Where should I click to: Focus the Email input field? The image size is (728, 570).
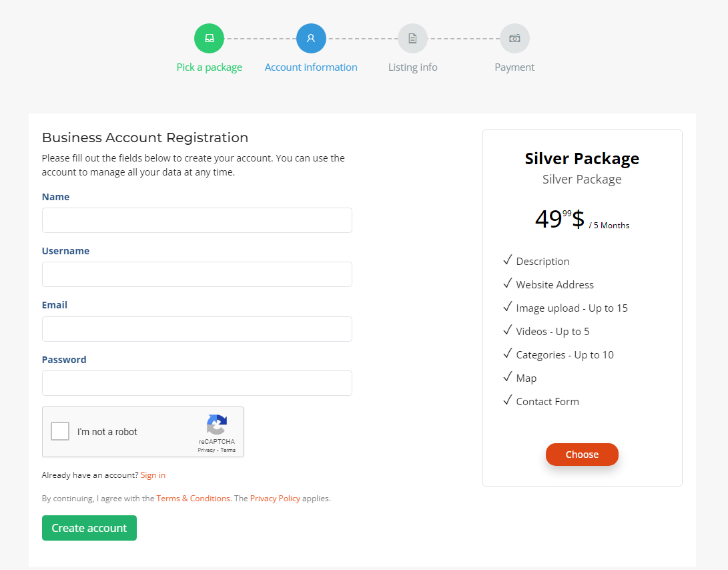click(197, 329)
